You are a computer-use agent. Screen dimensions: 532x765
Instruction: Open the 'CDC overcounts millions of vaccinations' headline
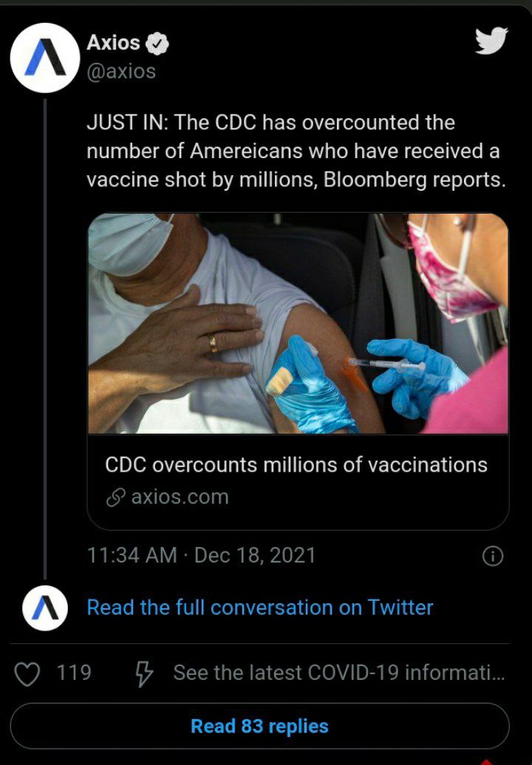point(296,465)
